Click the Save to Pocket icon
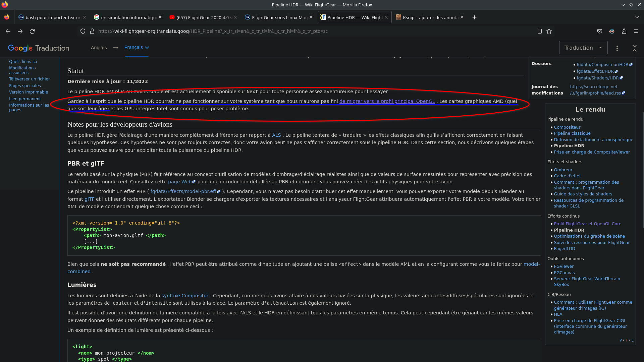Screen dimensions: 644x362 point(600,31)
